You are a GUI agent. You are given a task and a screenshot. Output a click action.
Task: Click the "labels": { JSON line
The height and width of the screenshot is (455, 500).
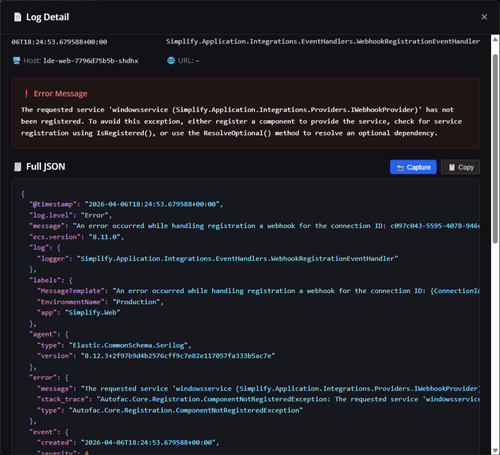tap(51, 280)
